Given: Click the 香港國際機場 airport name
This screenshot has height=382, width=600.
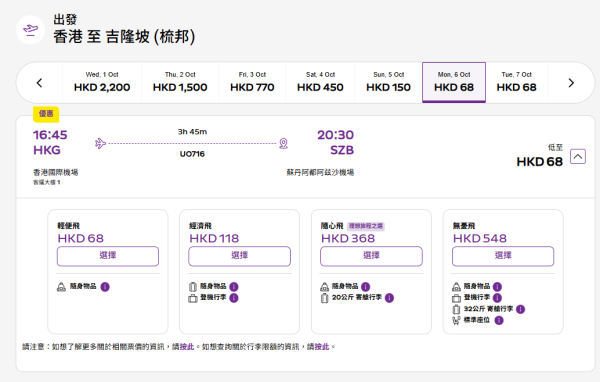Looking at the screenshot, I should (55, 172).
